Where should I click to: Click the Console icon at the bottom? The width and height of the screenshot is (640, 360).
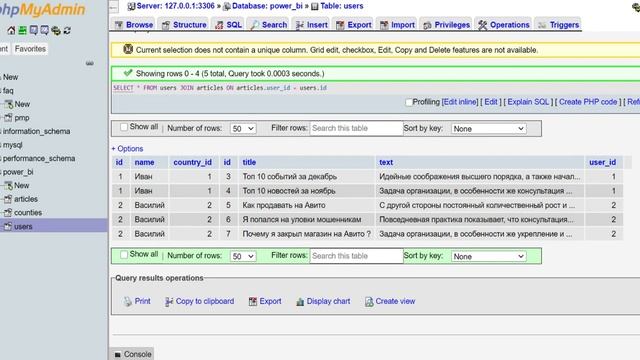[118, 354]
